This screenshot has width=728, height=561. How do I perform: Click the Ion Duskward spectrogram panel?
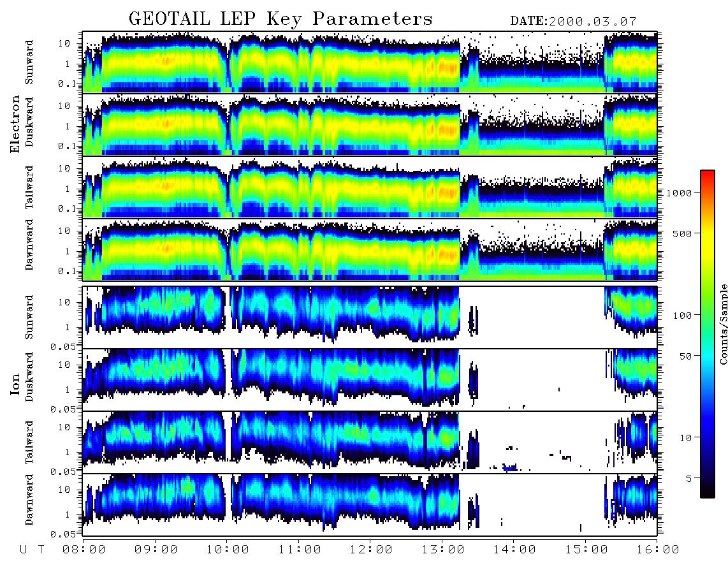370,380
